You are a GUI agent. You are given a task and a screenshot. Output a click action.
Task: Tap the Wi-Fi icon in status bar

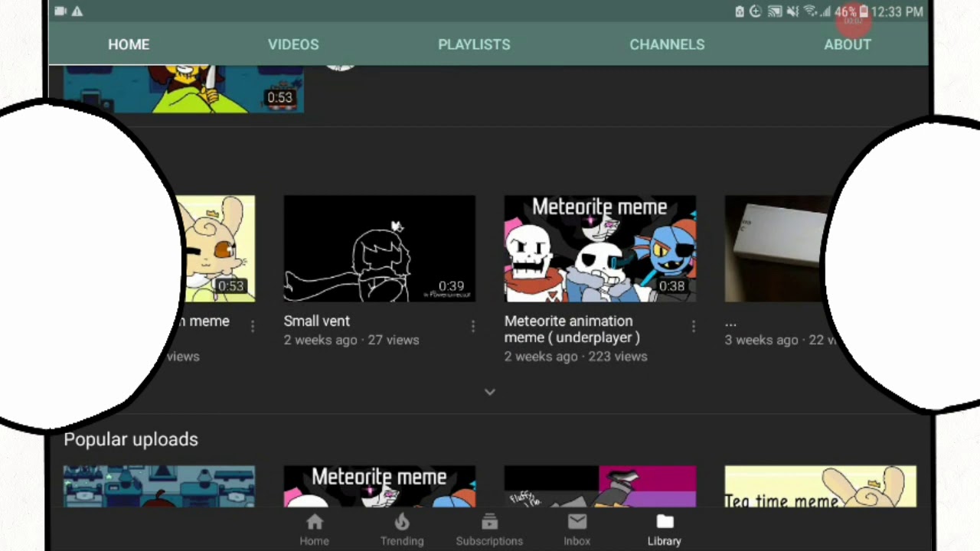point(810,11)
